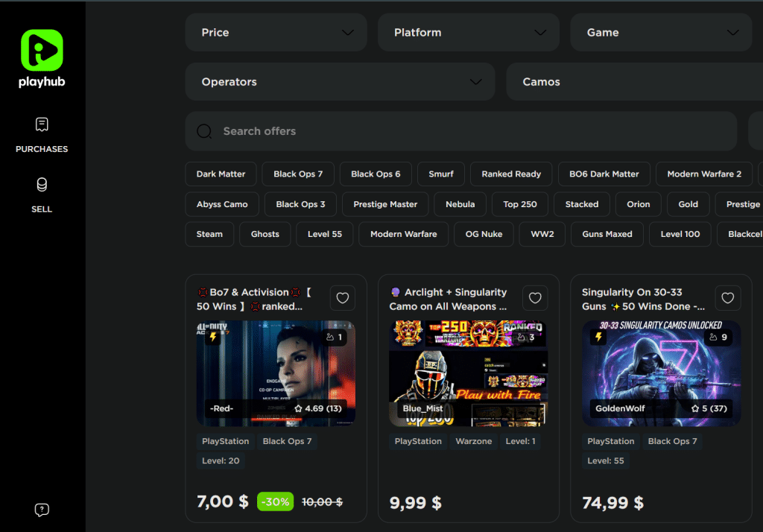The image size is (763, 532).
Task: Select the Gold tag
Action: (x=688, y=204)
